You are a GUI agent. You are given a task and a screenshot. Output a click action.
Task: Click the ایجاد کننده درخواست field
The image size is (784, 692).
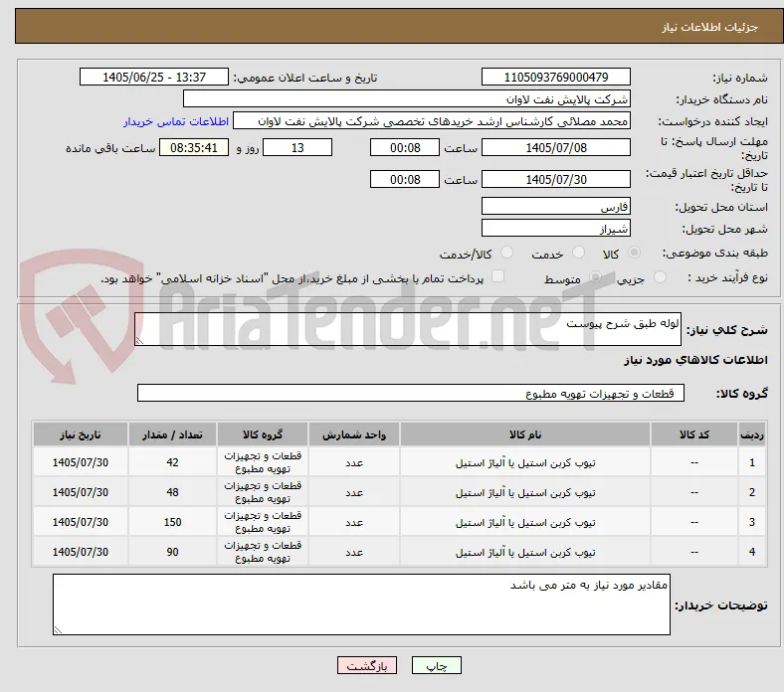(432, 121)
